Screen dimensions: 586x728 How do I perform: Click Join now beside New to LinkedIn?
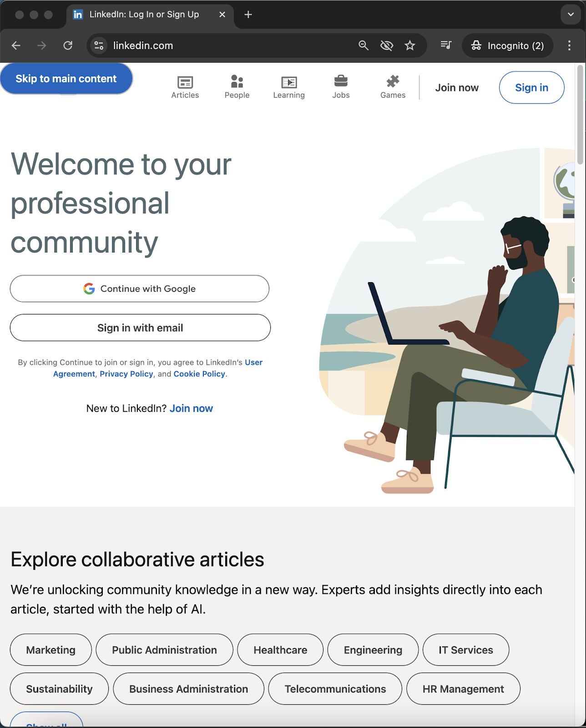191,409
